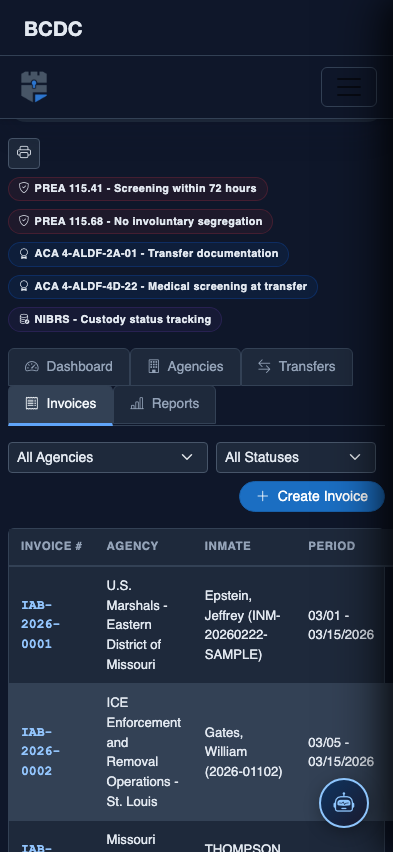393x852 pixels.
Task: Click the AGENCY column header
Action: pos(133,546)
